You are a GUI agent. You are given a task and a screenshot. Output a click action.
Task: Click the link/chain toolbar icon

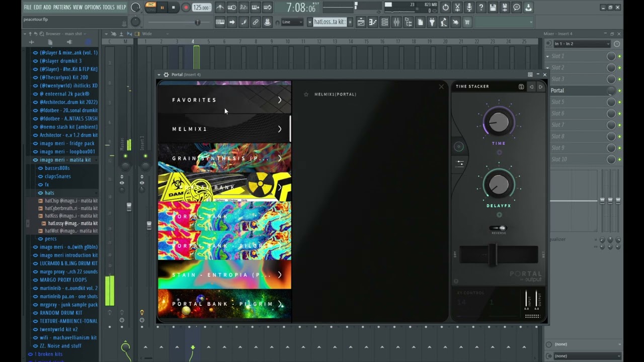256,22
